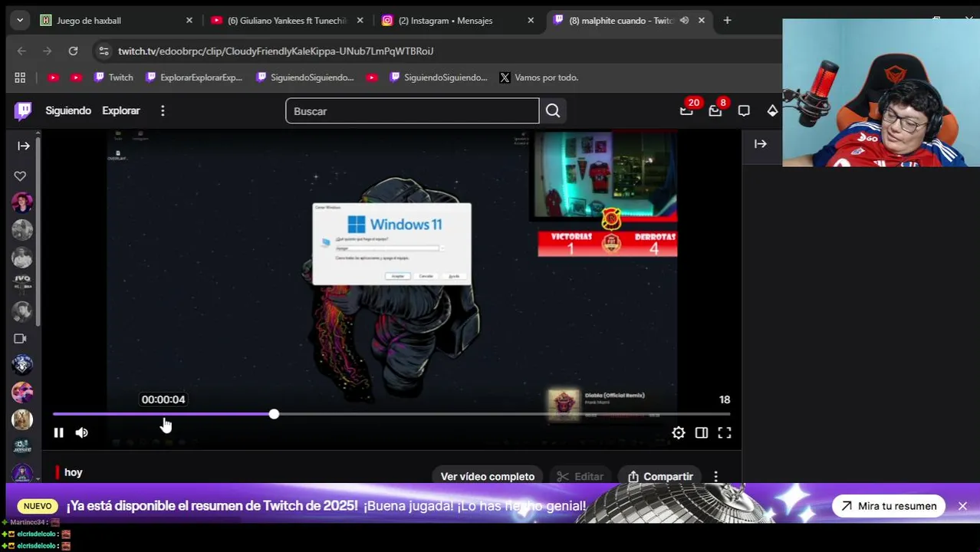Click the NUEVO badge on the banner
This screenshot has height=552, width=980.
38,506
